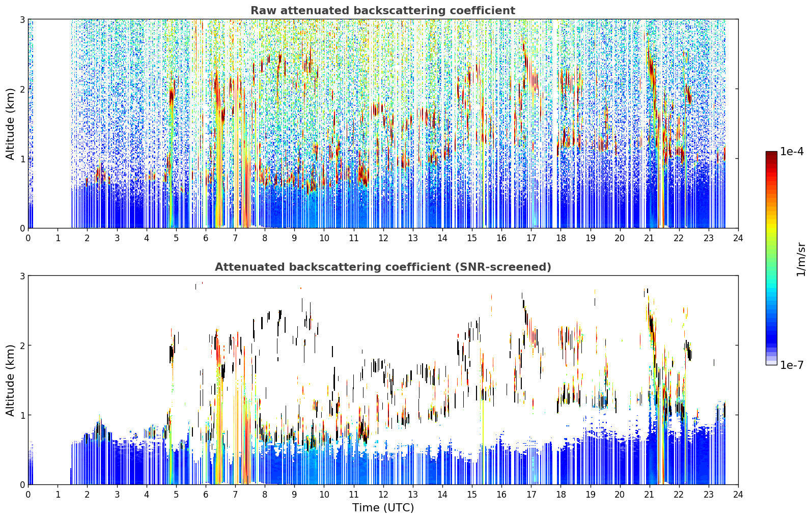Viewport: 812px width, 519px height.
Task: Click the blue lower part of colorbar
Action: [771, 326]
